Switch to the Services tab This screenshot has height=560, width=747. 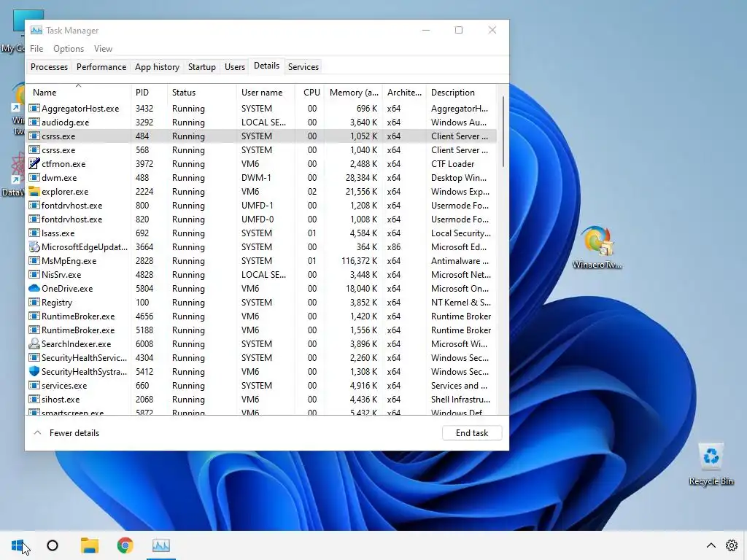(303, 67)
